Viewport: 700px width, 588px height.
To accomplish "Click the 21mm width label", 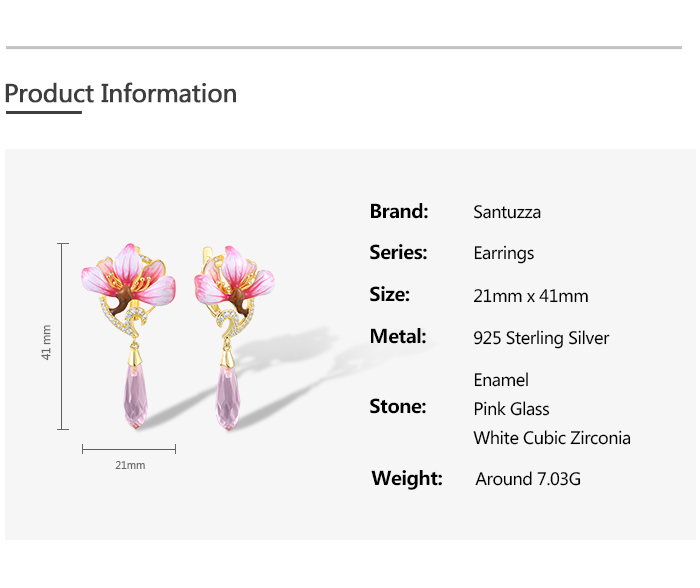I will [x=130, y=465].
